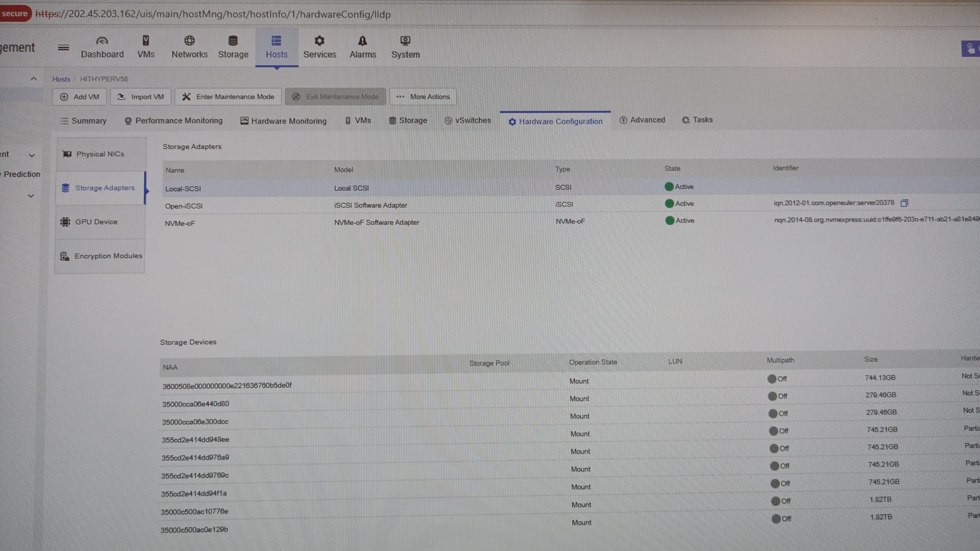Viewport: 980px width, 551px height.
Task: Toggle Multipath for 3600508e000000000e221636760b5de0f
Action: 772,379
